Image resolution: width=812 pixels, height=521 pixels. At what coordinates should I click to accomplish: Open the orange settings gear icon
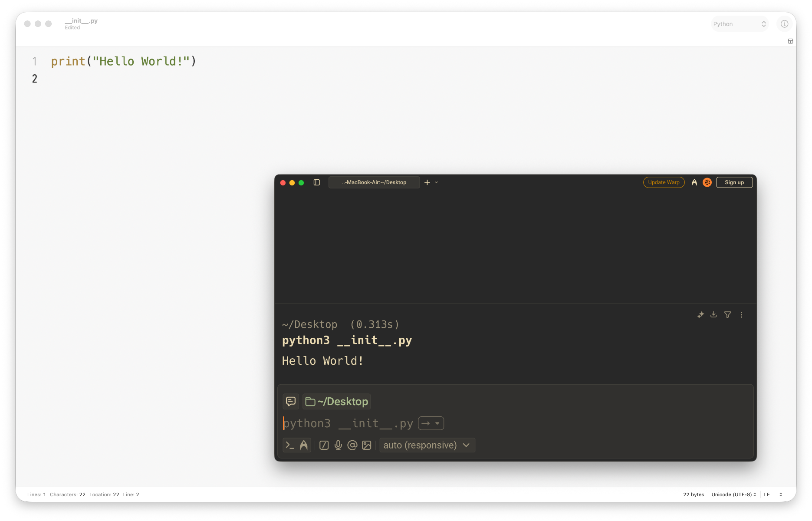[707, 182]
